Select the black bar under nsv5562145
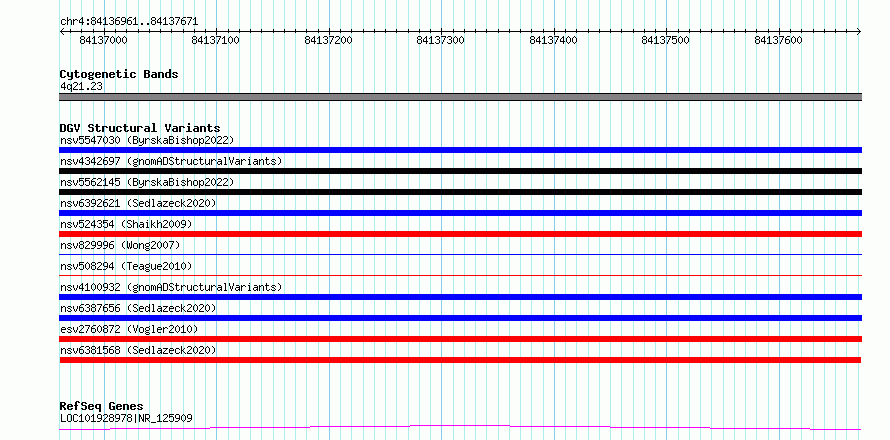 [460, 192]
